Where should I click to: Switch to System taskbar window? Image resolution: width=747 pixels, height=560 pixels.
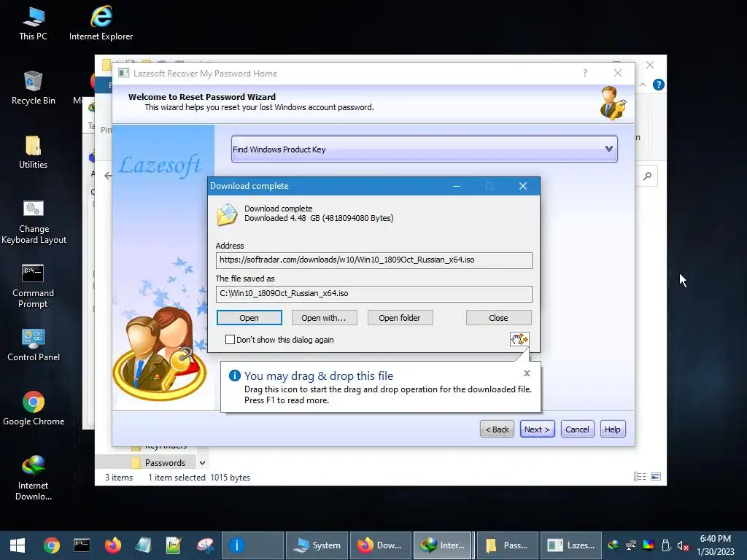coord(317,545)
